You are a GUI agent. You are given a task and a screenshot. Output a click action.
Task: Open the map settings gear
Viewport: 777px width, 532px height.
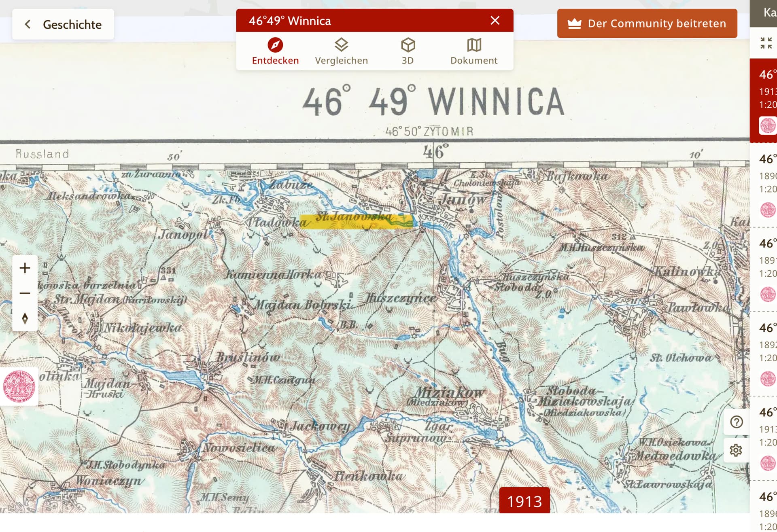(x=736, y=450)
